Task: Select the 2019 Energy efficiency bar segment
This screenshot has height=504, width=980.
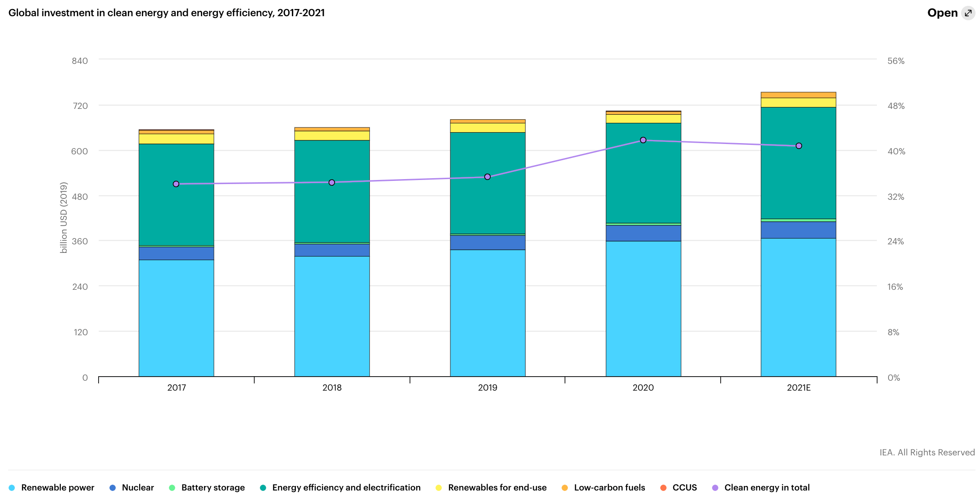Action: [488, 183]
